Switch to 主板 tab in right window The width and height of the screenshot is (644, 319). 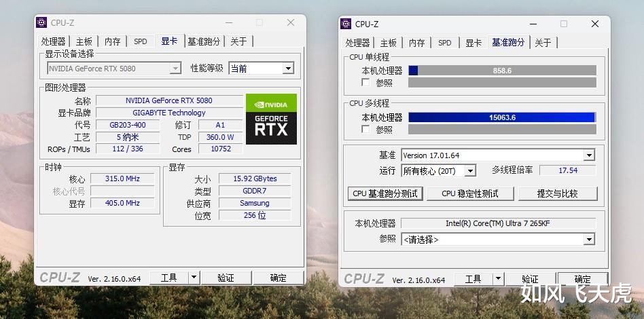pyautogui.click(x=389, y=43)
